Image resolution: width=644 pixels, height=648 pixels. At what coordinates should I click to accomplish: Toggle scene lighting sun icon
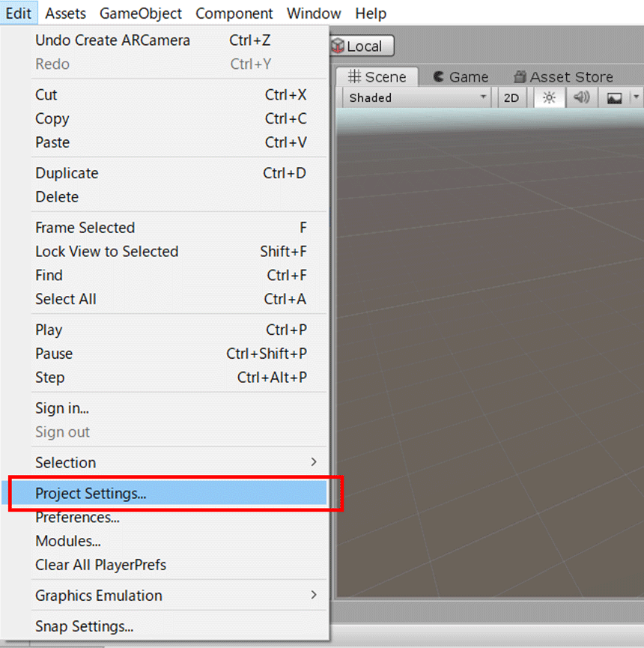549,98
